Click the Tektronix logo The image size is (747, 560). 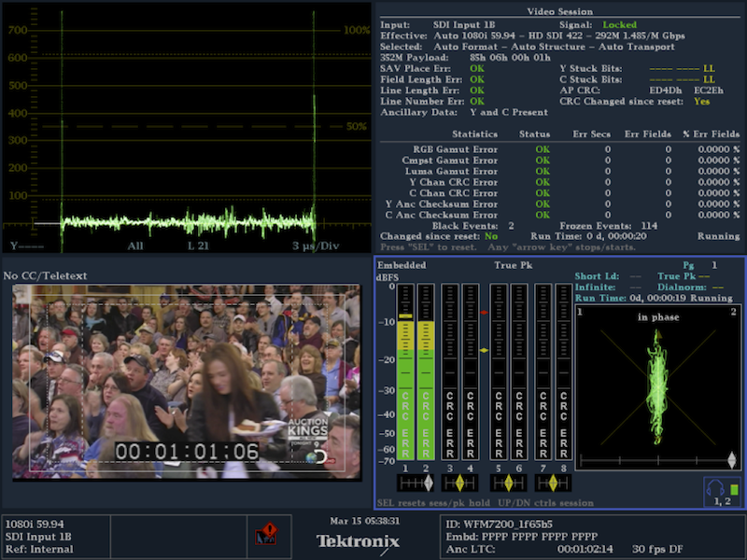(x=358, y=541)
